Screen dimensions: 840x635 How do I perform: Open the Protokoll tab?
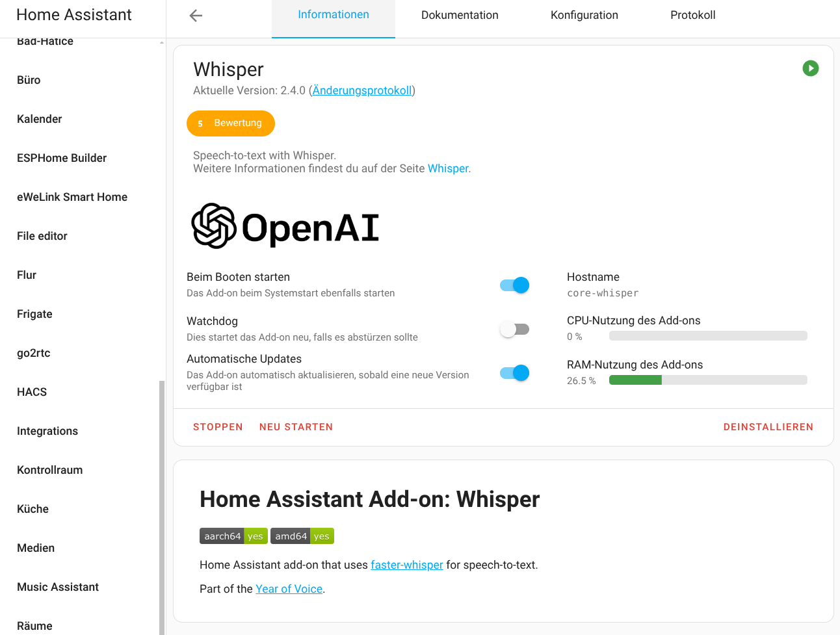coord(692,15)
